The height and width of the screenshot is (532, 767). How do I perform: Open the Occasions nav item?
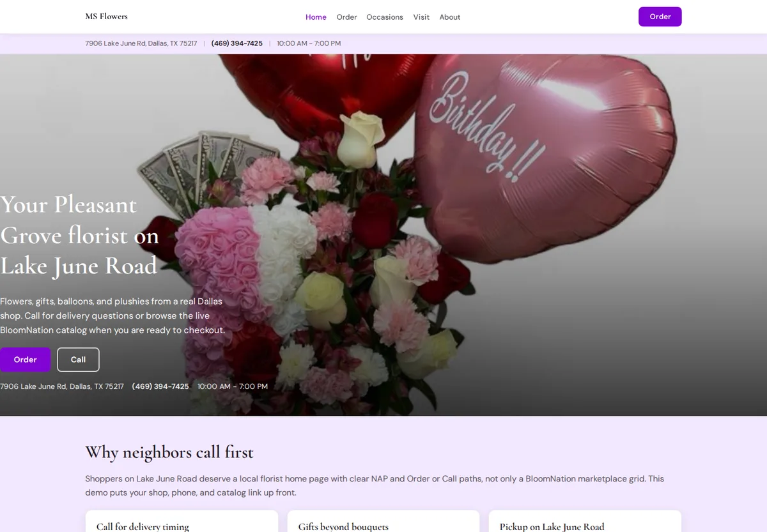pos(385,17)
